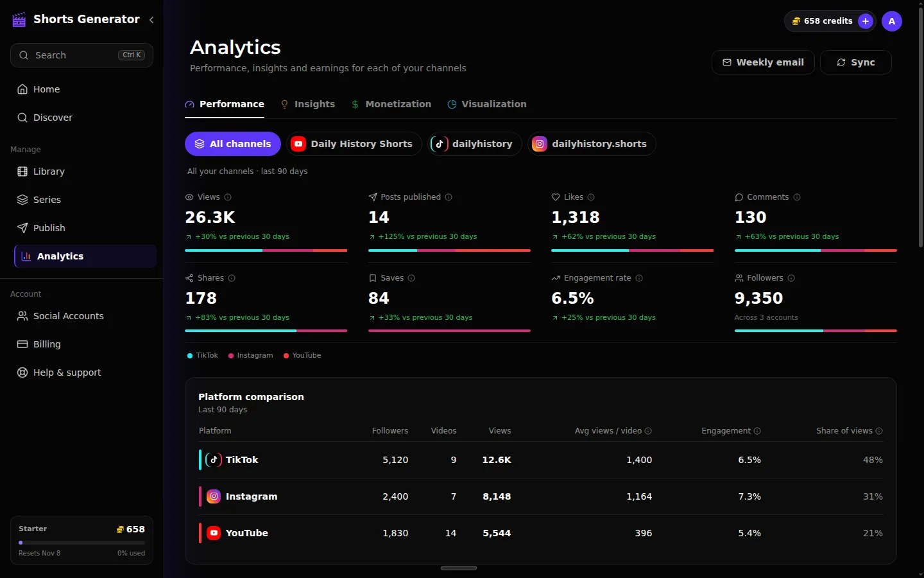The height and width of the screenshot is (578, 924).
Task: Click the 658 credits label
Action: coord(828,21)
